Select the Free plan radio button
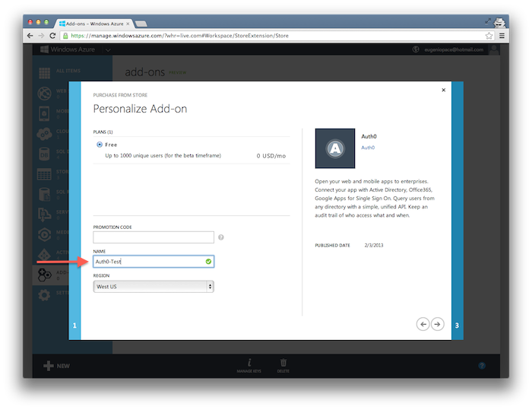The height and width of the screenshot is (410, 532). (100, 145)
